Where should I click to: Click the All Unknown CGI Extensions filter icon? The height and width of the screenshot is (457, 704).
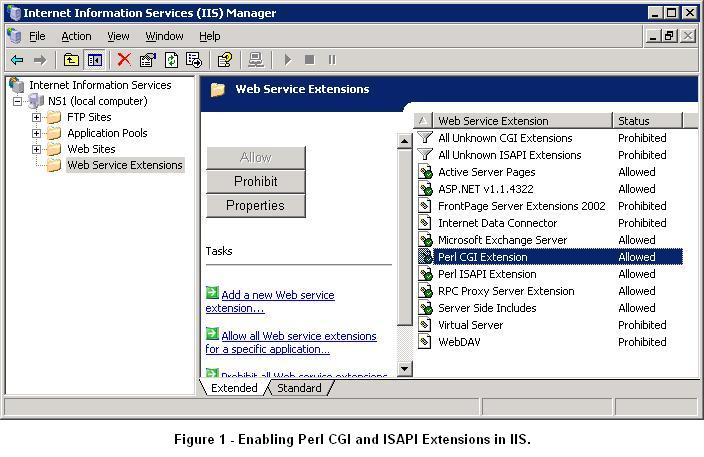pos(425,138)
